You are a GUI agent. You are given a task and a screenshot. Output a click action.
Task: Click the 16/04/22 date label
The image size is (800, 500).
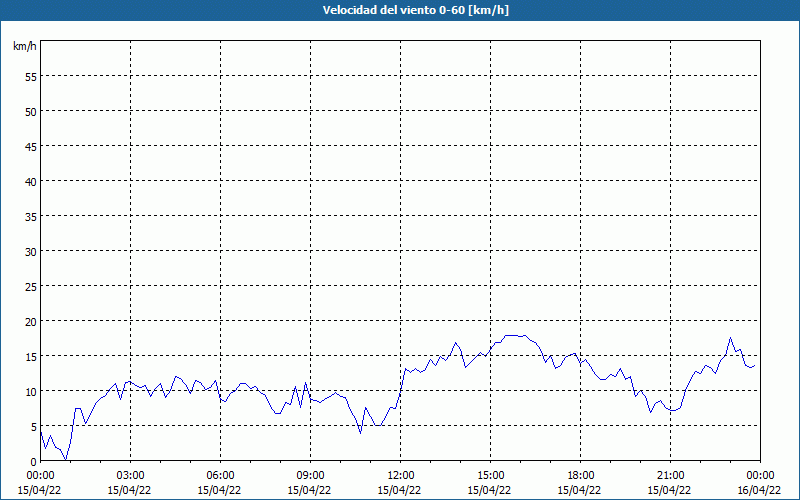coord(759,490)
